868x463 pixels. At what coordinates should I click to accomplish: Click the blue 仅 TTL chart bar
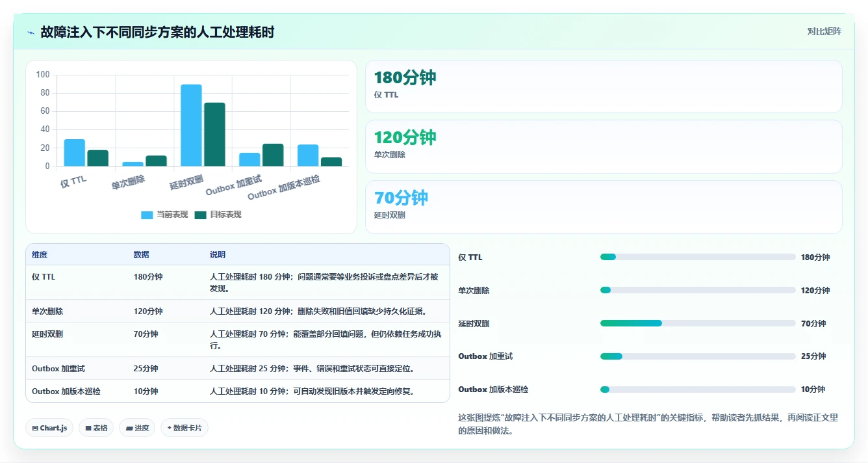(x=75, y=153)
